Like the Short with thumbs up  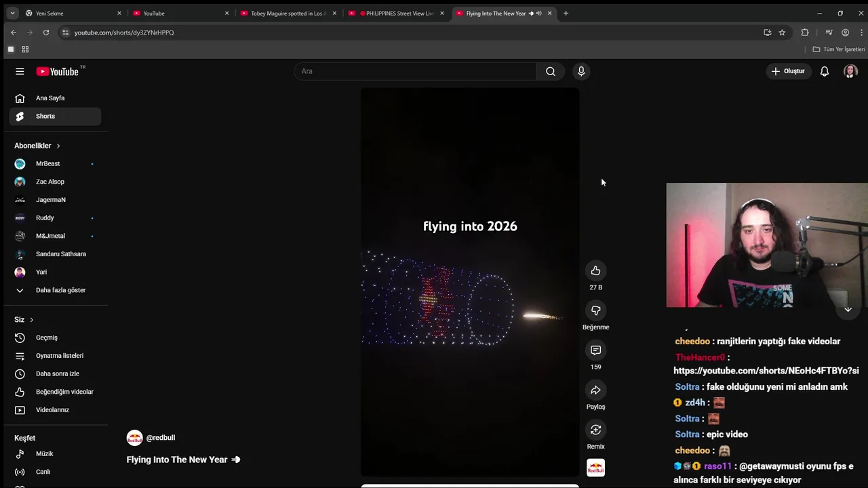(595, 270)
